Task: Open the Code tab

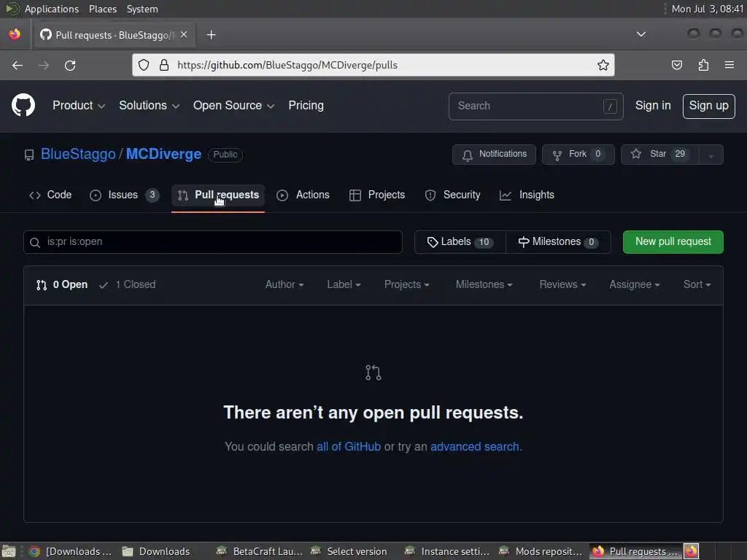Action: pos(50,195)
